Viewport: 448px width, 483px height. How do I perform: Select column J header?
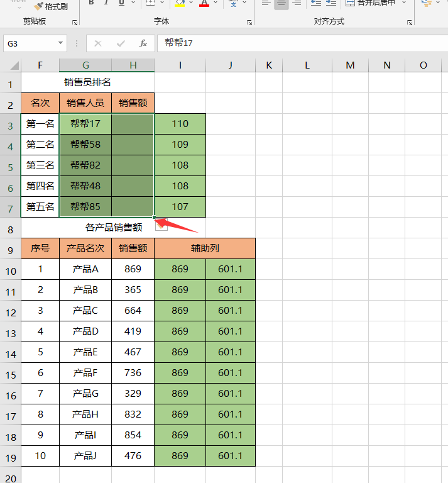[x=231, y=65]
